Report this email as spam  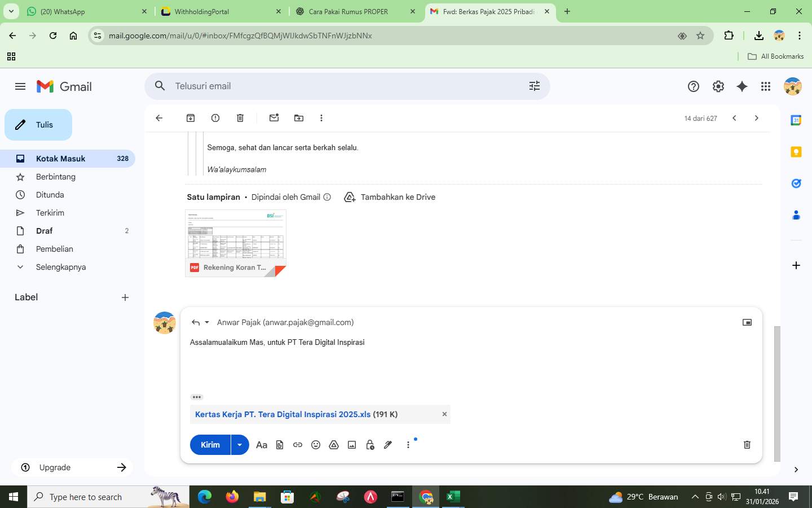click(215, 118)
